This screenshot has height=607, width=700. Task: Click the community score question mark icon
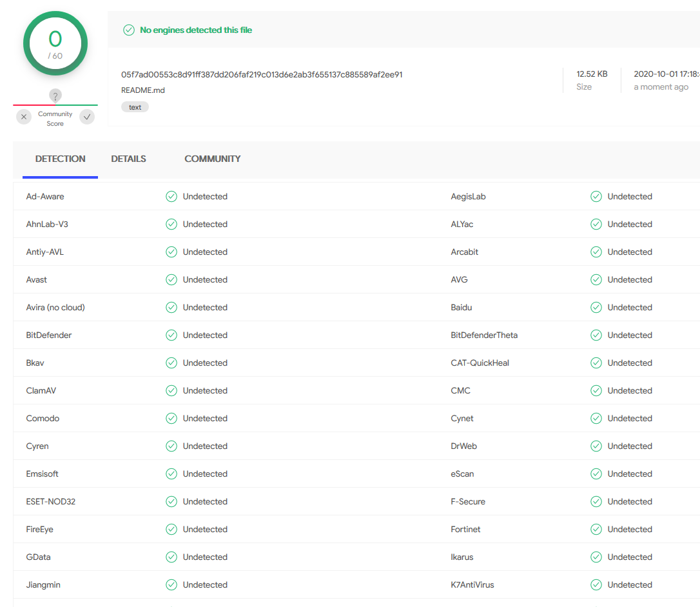[x=55, y=95]
